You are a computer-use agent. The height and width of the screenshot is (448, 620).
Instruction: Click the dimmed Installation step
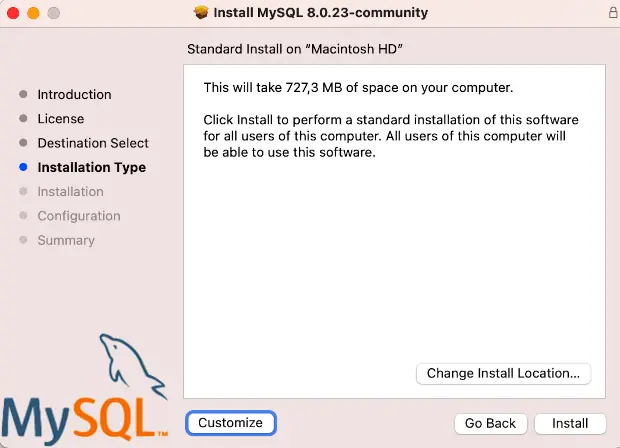[x=70, y=192]
